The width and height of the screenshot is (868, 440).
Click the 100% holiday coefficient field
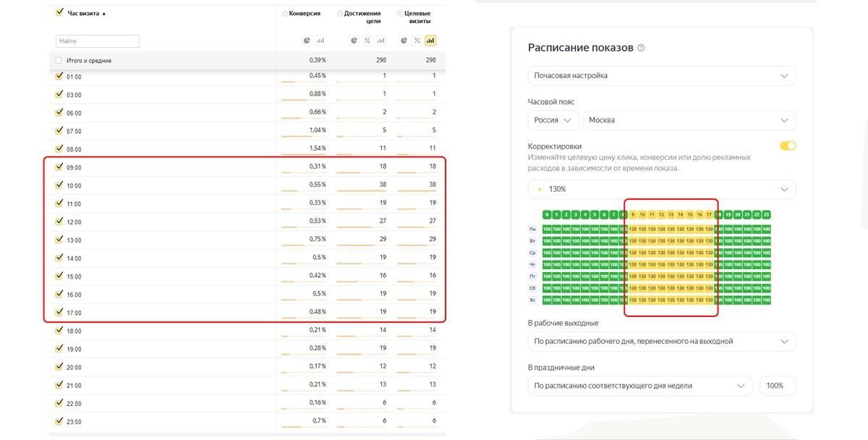775,386
